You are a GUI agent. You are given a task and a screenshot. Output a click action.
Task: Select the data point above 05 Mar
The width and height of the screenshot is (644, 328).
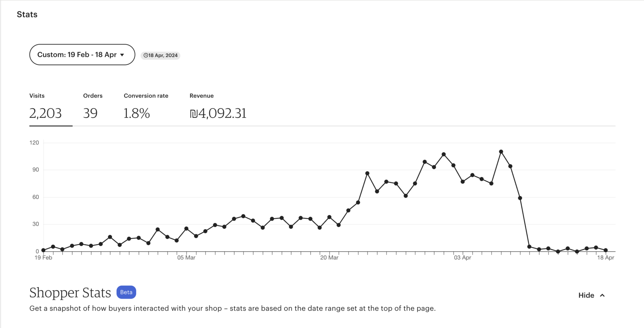tap(186, 229)
